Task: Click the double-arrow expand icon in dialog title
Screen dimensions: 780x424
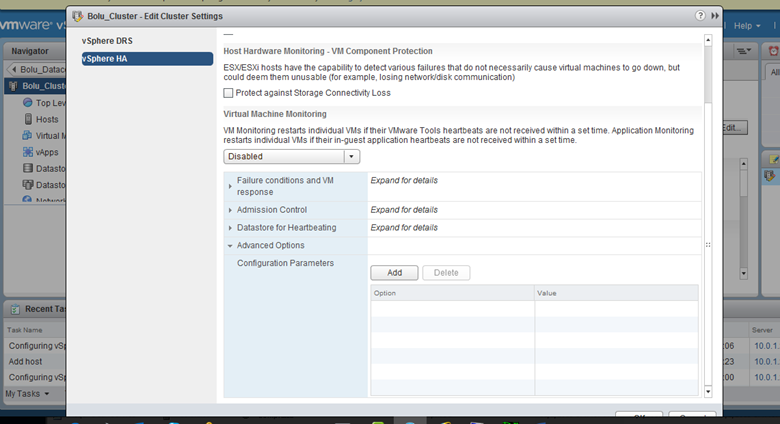Action: pyautogui.click(x=715, y=16)
